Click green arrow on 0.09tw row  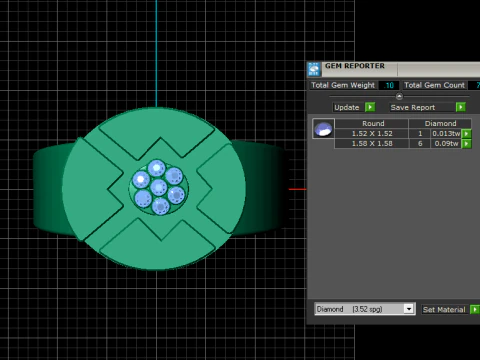(466, 144)
